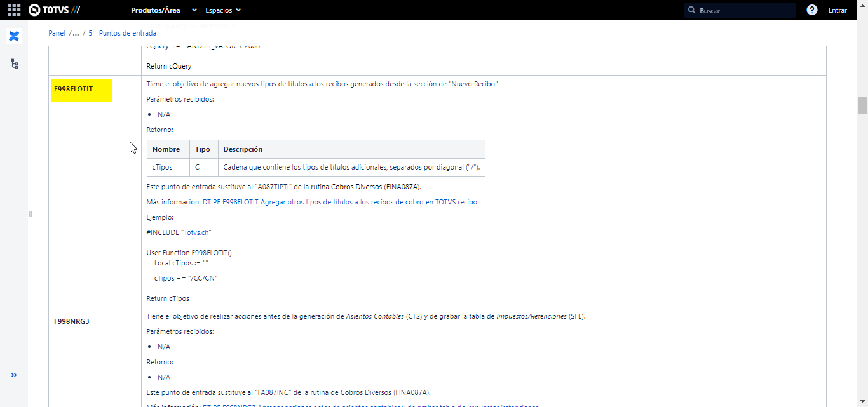Open the page tree icon in the sidebar

click(x=14, y=64)
